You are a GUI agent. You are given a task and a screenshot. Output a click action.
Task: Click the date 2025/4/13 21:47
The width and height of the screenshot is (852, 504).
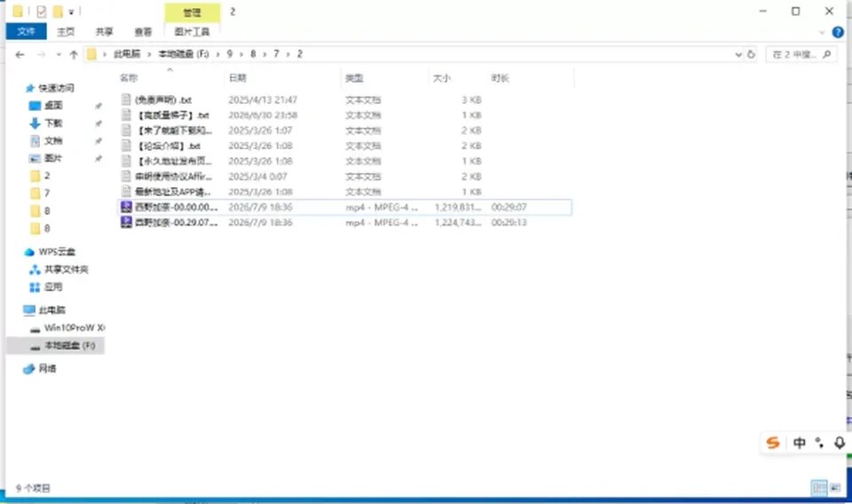[263, 100]
